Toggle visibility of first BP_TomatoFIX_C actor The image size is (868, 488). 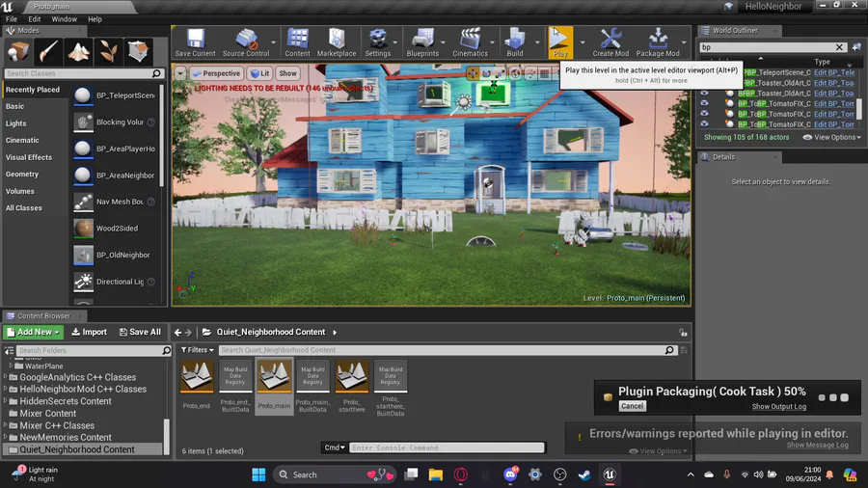coord(704,103)
